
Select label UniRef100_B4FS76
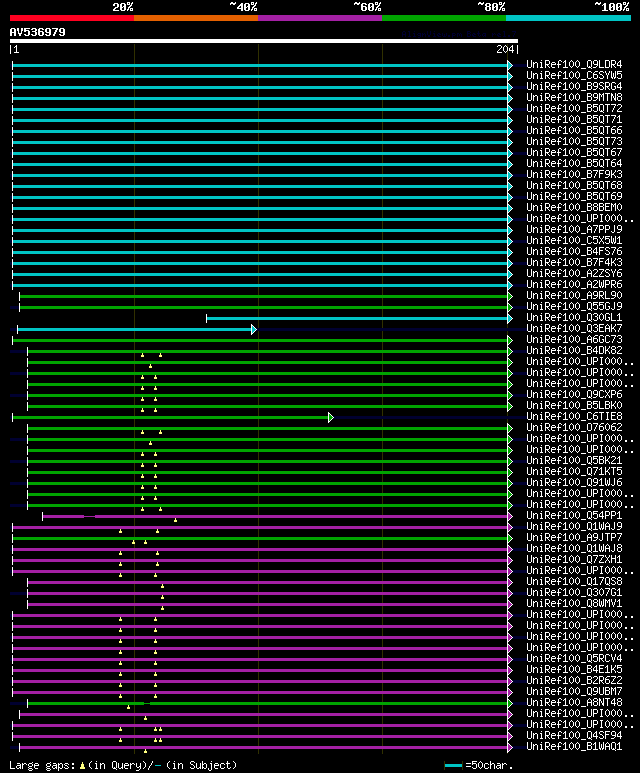pyautogui.click(x=574, y=251)
